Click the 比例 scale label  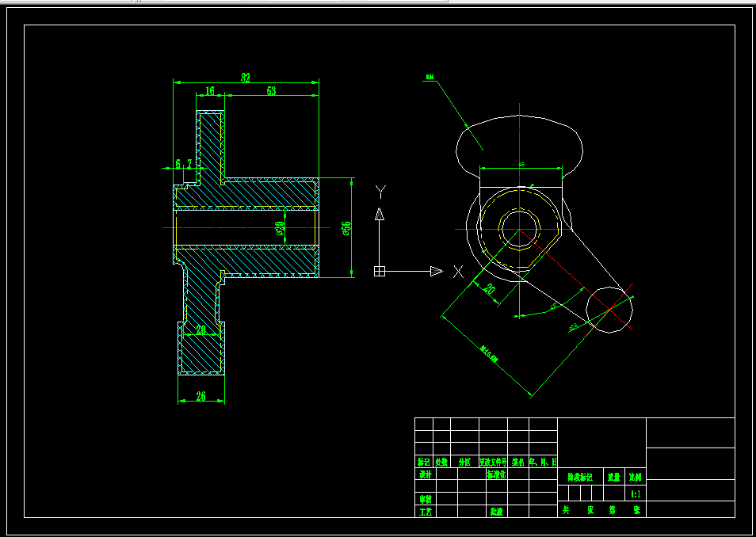tap(635, 478)
